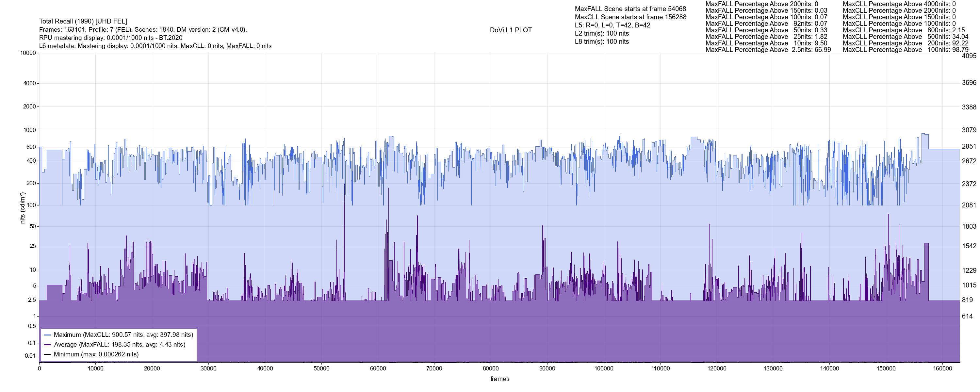Screen dimensions: 980x392
Task: Click the MaxCLL Scene starts at frame line
Action: (x=630, y=17)
